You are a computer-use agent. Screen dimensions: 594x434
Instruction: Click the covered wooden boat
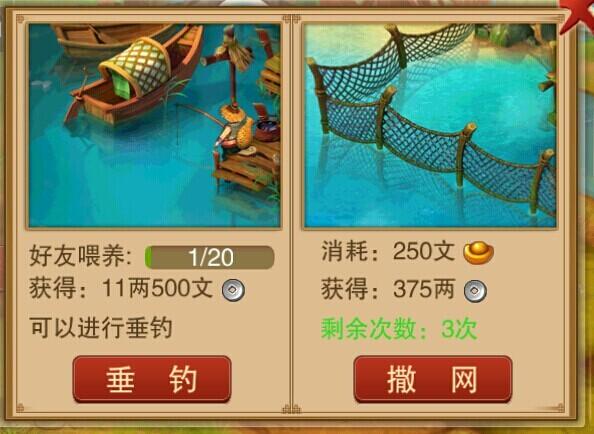coord(133,80)
